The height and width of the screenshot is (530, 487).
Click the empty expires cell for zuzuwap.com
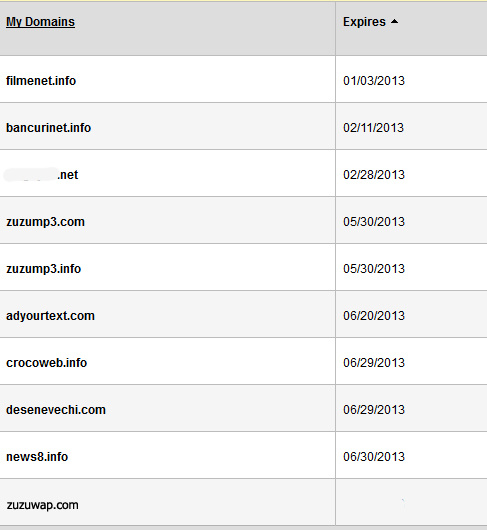point(412,502)
